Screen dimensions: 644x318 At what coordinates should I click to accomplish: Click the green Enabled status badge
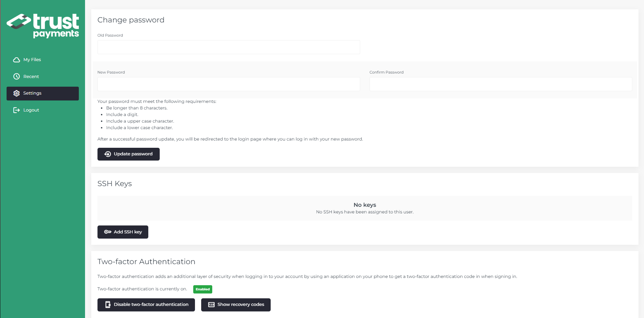(x=203, y=289)
